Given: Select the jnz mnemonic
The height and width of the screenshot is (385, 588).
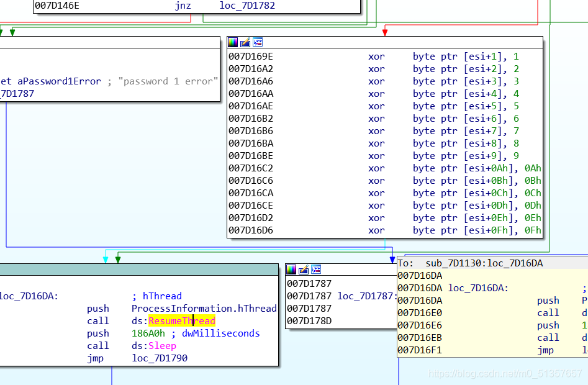Looking at the screenshot, I should click(x=183, y=6).
